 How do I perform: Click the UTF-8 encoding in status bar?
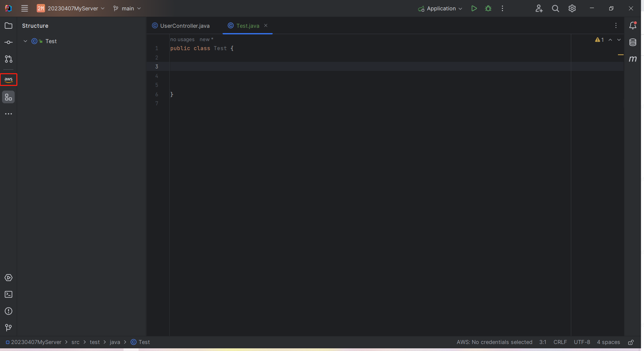(582, 342)
